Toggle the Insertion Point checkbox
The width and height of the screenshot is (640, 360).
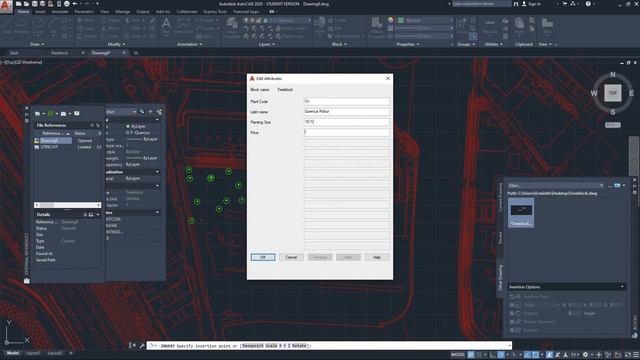(512, 297)
